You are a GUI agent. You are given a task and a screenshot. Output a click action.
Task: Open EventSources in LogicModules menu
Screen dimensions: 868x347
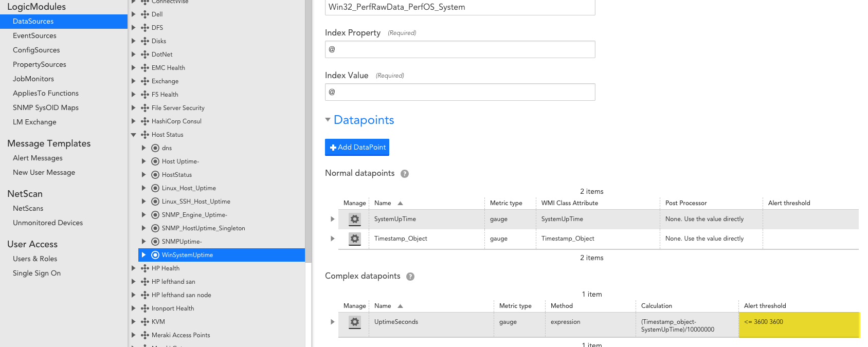(34, 35)
